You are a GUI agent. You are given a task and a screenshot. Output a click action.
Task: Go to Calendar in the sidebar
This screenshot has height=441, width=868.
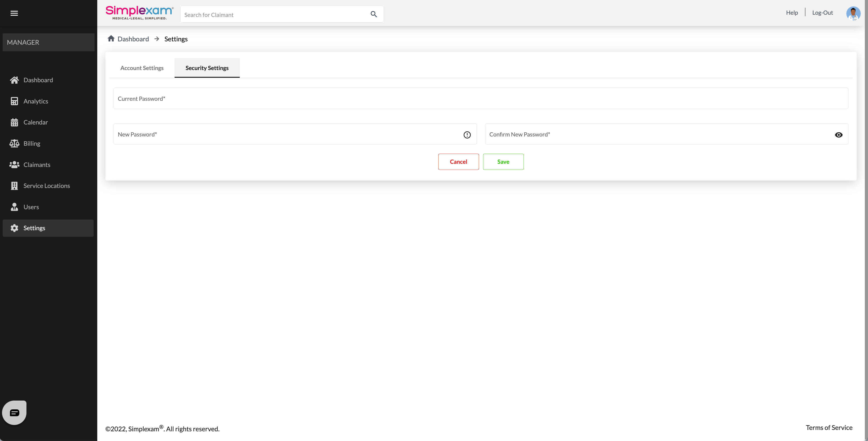pos(35,122)
